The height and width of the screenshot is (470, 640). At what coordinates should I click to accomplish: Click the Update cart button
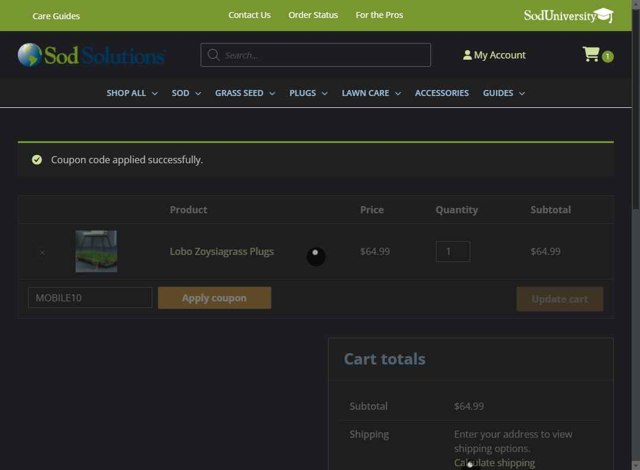pyautogui.click(x=560, y=299)
